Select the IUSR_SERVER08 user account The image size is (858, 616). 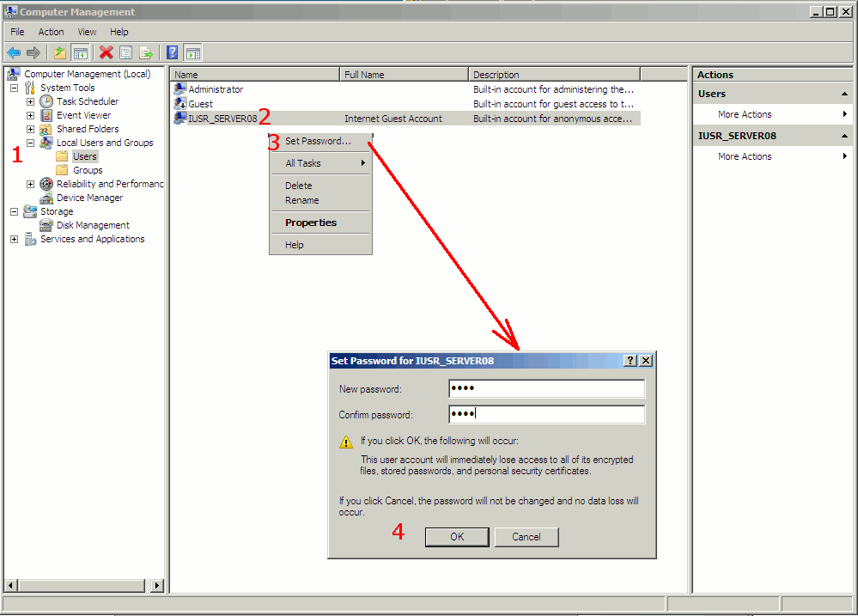(x=222, y=118)
